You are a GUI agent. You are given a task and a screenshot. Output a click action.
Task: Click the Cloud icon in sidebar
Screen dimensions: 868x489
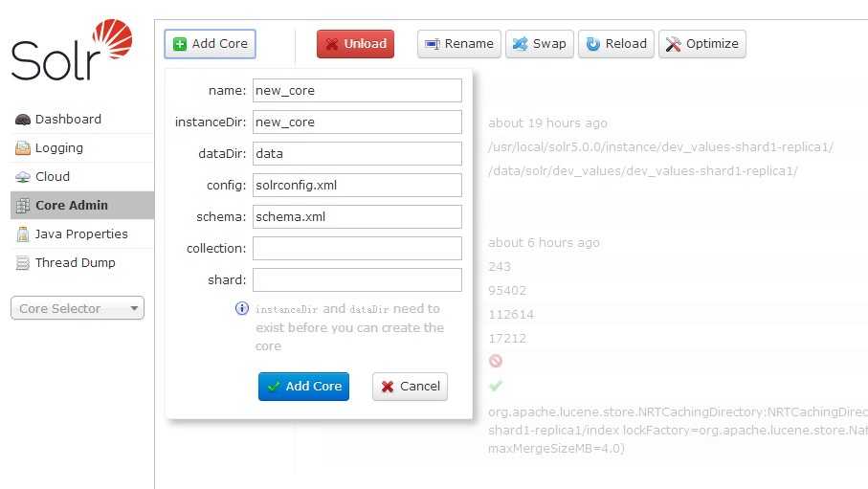(23, 177)
